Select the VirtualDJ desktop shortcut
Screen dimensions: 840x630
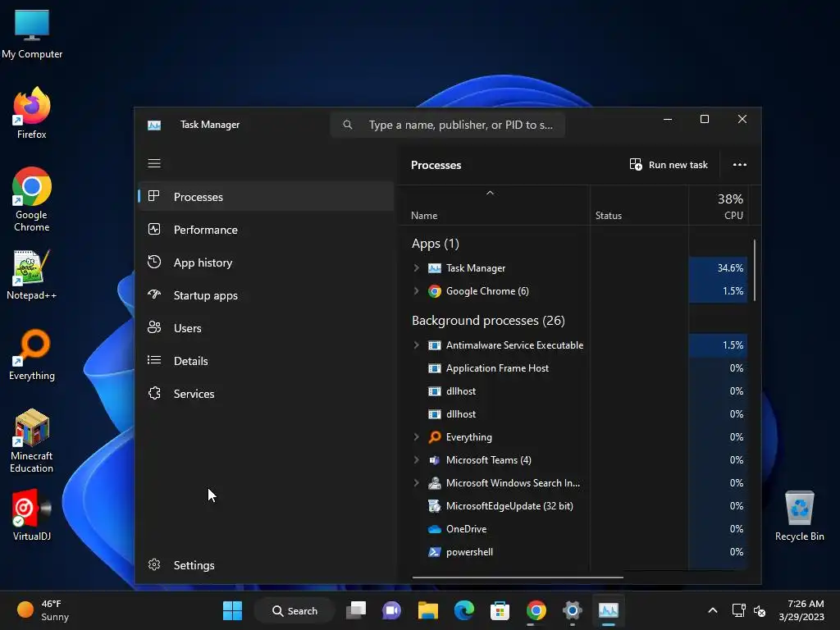click(32, 515)
